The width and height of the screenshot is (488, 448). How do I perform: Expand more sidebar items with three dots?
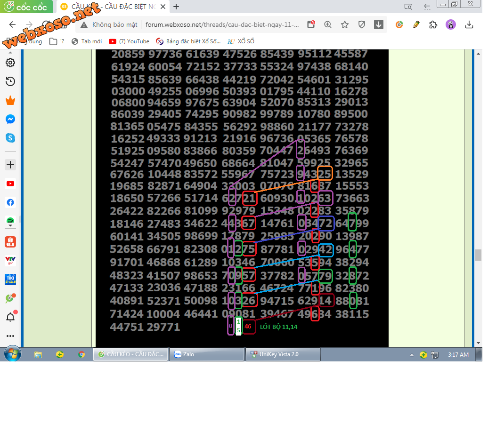point(10,336)
